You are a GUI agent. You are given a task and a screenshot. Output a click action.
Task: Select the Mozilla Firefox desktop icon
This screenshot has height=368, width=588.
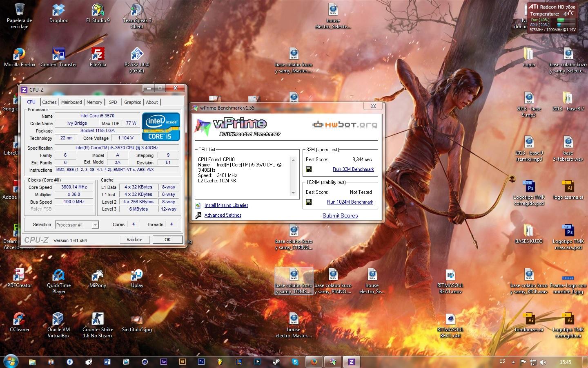tap(19, 57)
